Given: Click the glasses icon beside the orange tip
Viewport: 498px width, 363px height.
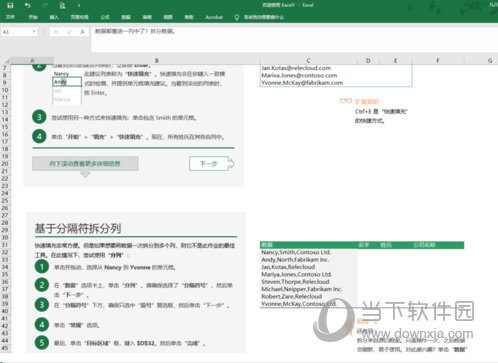Looking at the screenshot, I should (346, 101).
